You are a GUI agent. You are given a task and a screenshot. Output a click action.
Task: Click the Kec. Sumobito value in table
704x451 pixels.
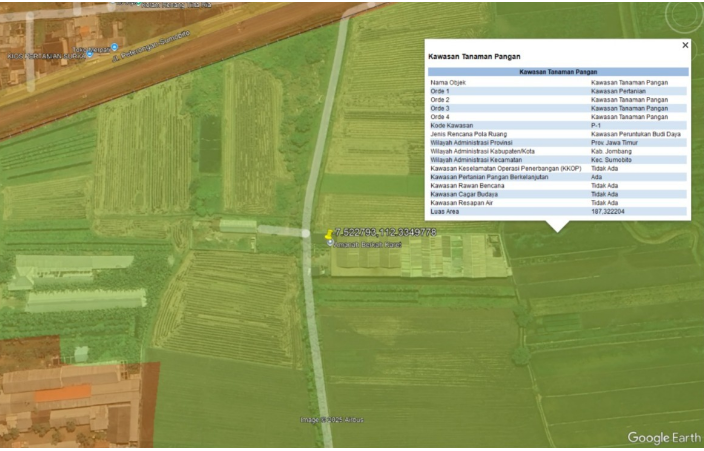(x=614, y=160)
